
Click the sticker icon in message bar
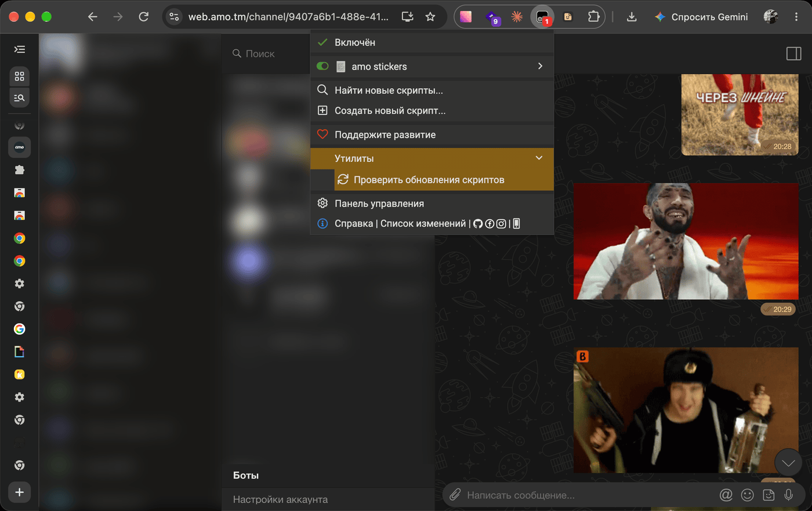[x=768, y=495]
